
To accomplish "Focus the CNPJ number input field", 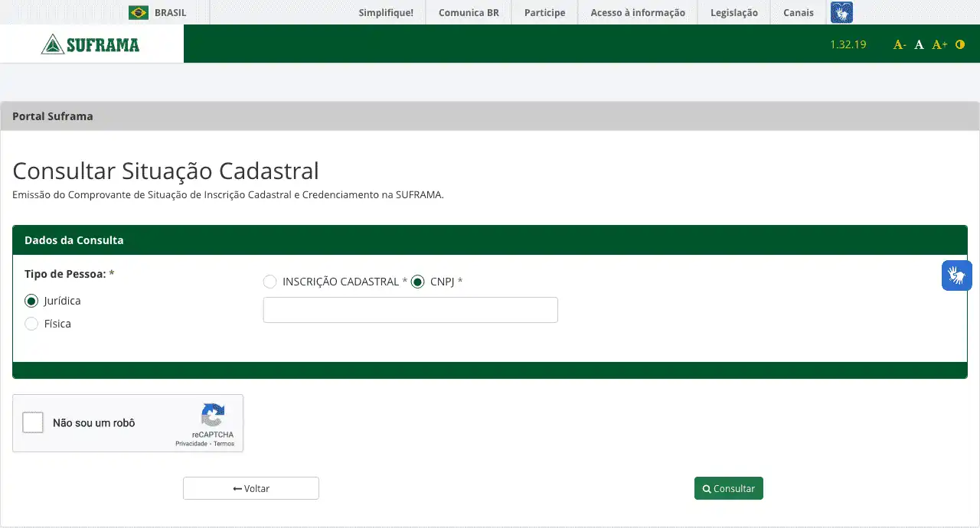I will [410, 310].
